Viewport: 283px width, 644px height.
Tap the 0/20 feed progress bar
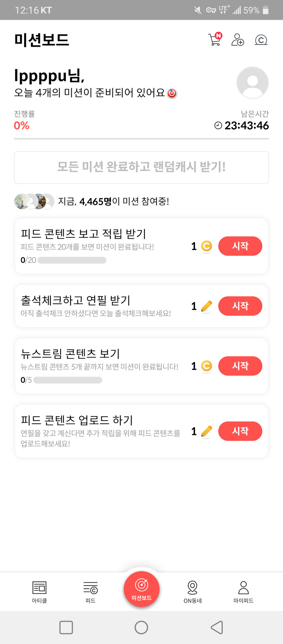click(72, 260)
